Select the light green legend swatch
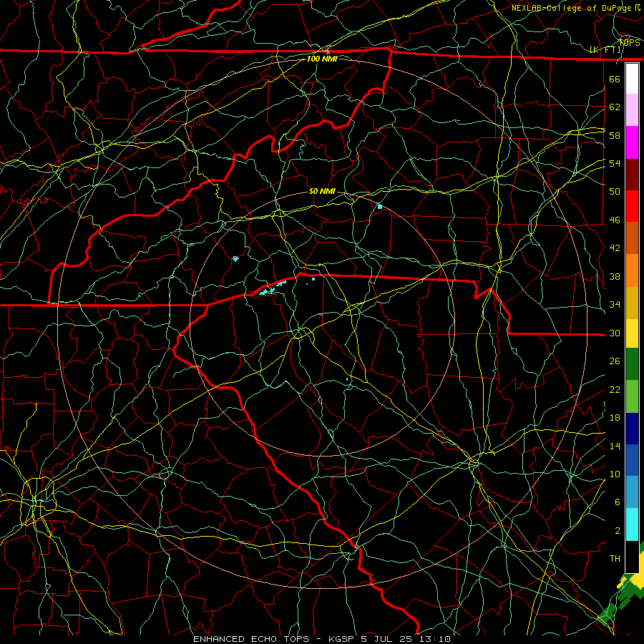644x644 pixels. coord(632,396)
